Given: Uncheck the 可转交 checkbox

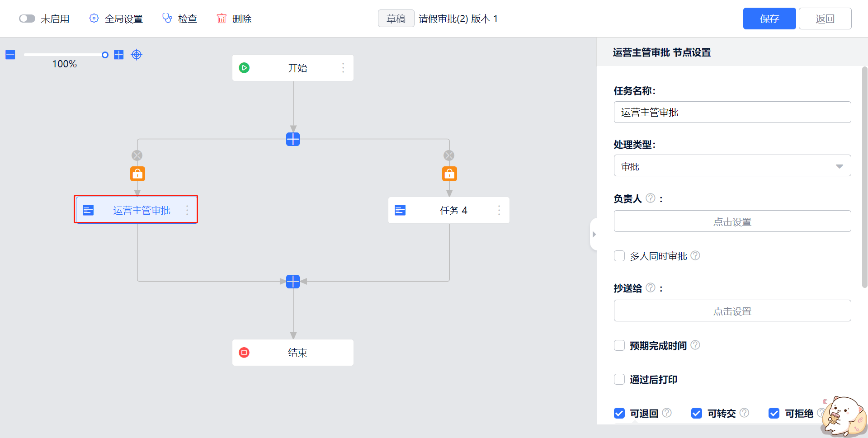Looking at the screenshot, I should tap(697, 413).
